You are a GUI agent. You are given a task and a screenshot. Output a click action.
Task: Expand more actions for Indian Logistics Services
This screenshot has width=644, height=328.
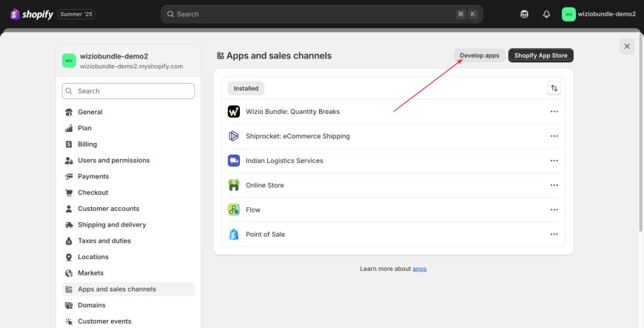click(554, 161)
